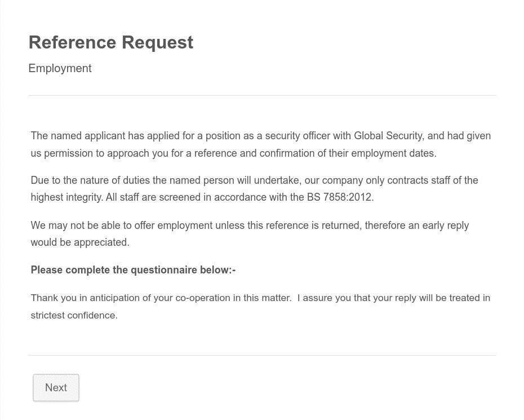Select the bold questionnaire instruction line

pyautogui.click(x=133, y=269)
